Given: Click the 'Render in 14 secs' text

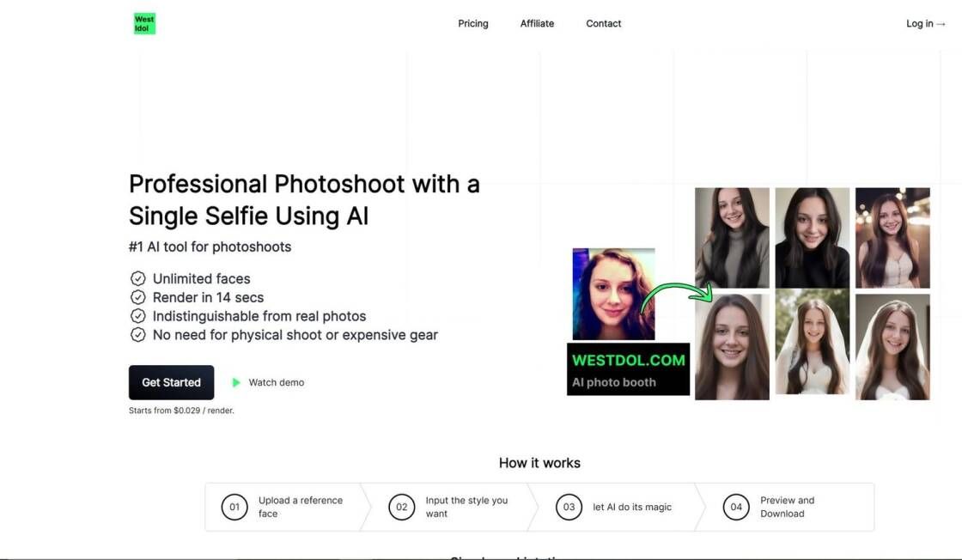Looking at the screenshot, I should click(x=208, y=297).
